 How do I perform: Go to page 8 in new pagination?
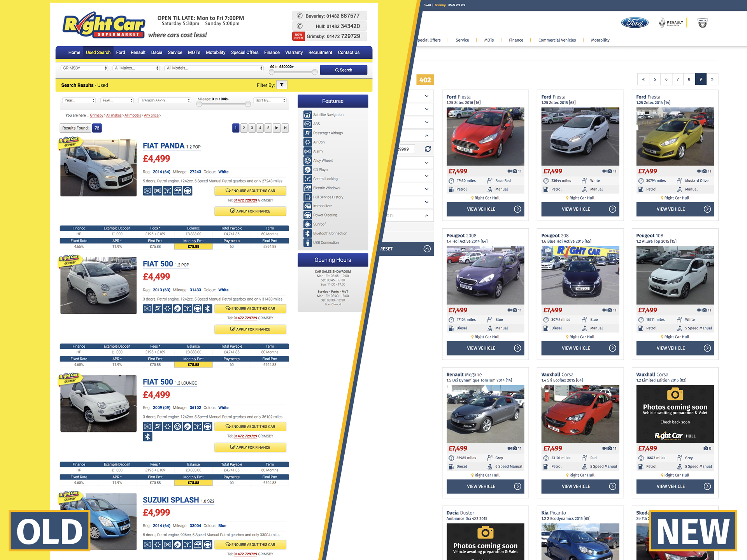tap(689, 79)
